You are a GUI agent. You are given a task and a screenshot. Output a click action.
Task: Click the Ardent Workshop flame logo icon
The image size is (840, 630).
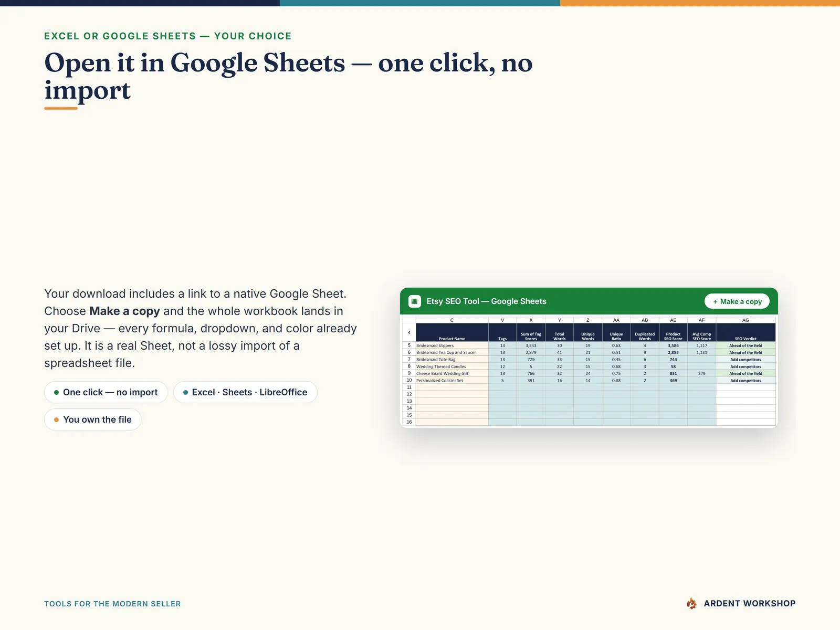691,604
